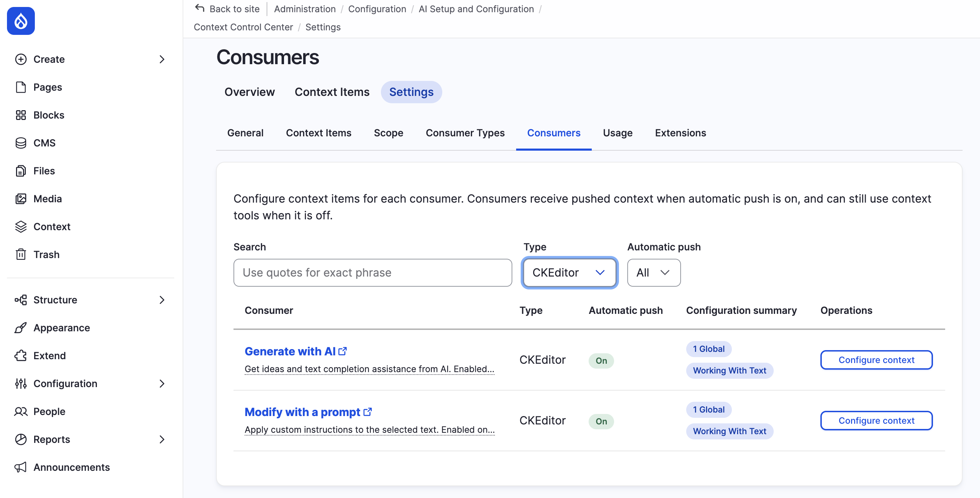Open the Type dropdown showing CKEditor
The height and width of the screenshot is (498, 980).
coord(569,273)
